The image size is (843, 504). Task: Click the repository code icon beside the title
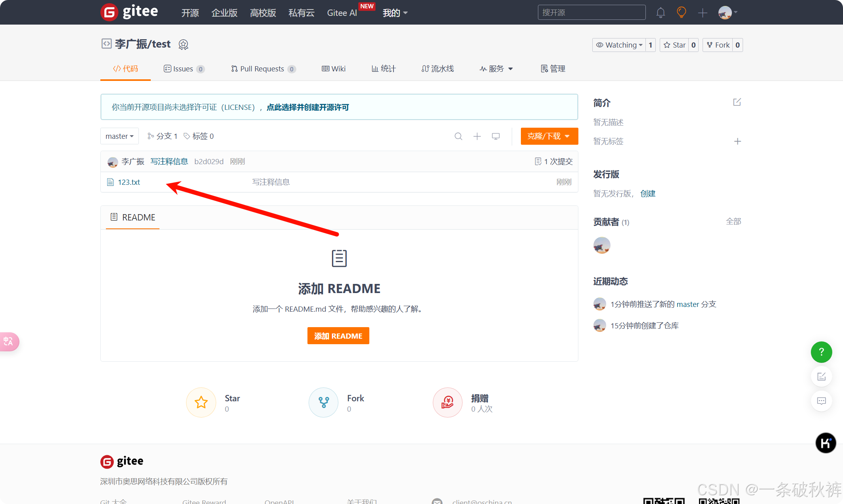click(106, 44)
